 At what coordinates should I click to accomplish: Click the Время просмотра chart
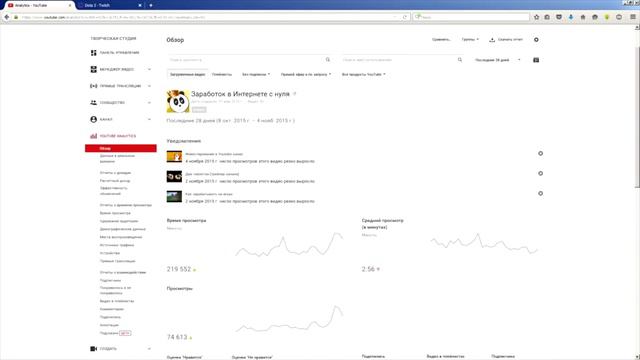(289, 245)
